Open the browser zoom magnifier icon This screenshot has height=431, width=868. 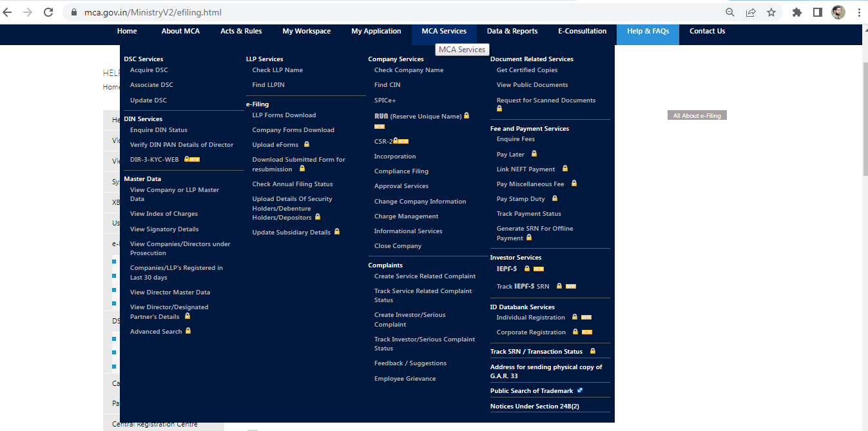point(730,12)
